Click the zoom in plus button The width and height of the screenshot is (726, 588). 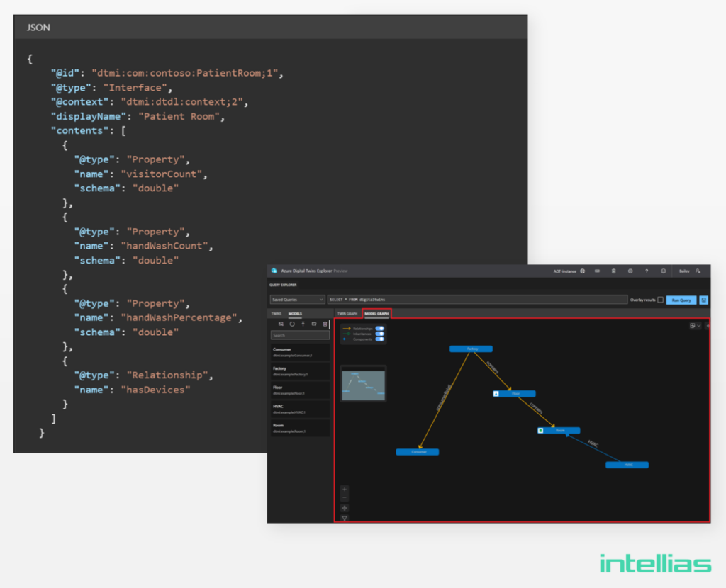[x=345, y=489]
